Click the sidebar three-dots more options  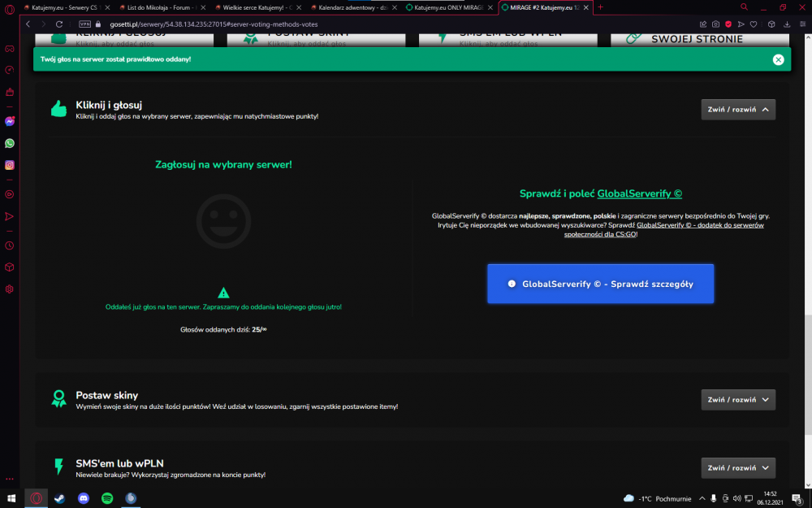[9, 479]
